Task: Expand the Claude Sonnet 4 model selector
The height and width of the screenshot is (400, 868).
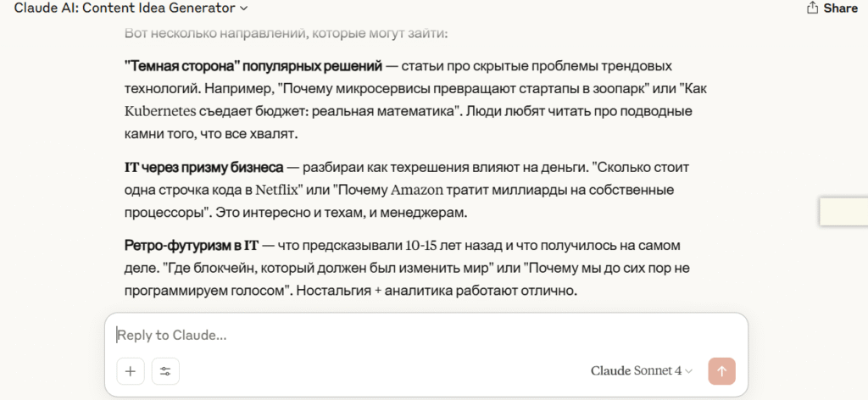Action: 642,371
